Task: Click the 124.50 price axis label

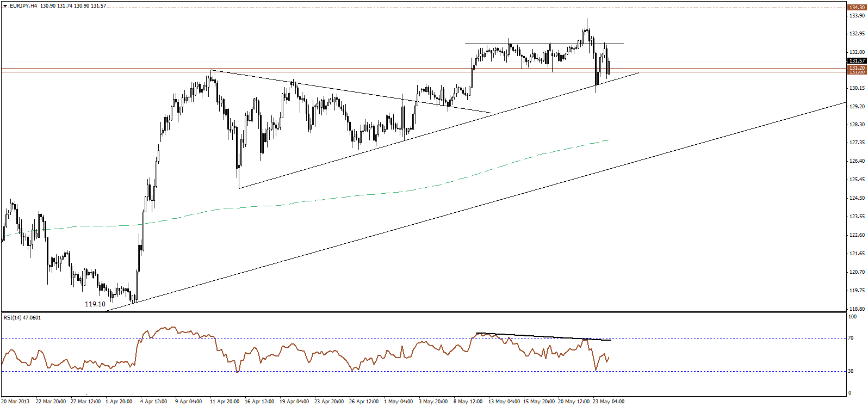Action: tap(857, 198)
